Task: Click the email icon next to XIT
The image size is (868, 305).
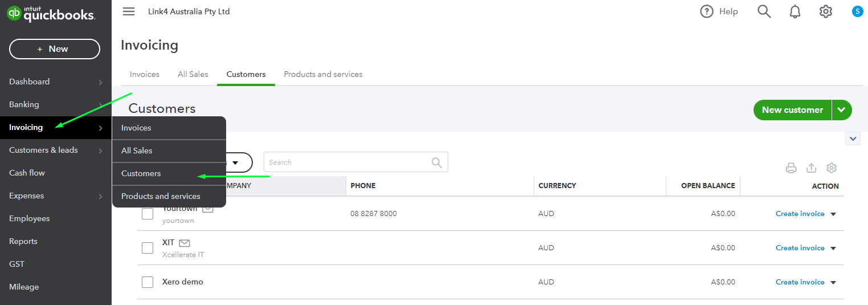Action: coord(184,243)
